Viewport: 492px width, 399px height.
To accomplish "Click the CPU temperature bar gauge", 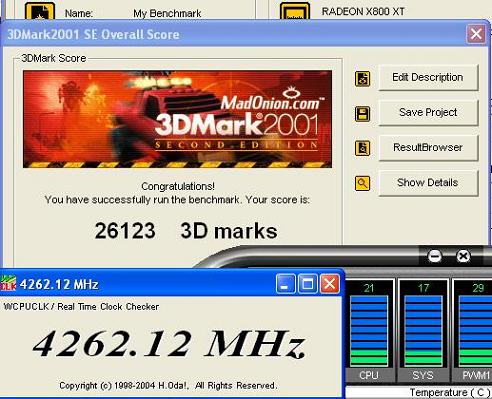I will [369, 330].
